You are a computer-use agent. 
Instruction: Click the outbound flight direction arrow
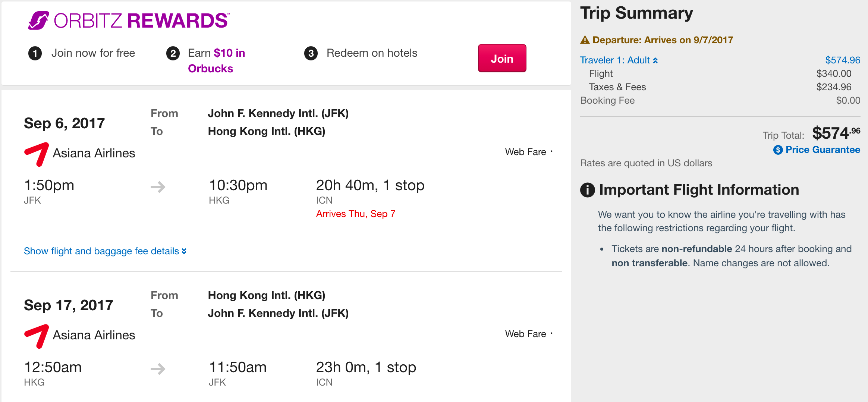(x=158, y=186)
